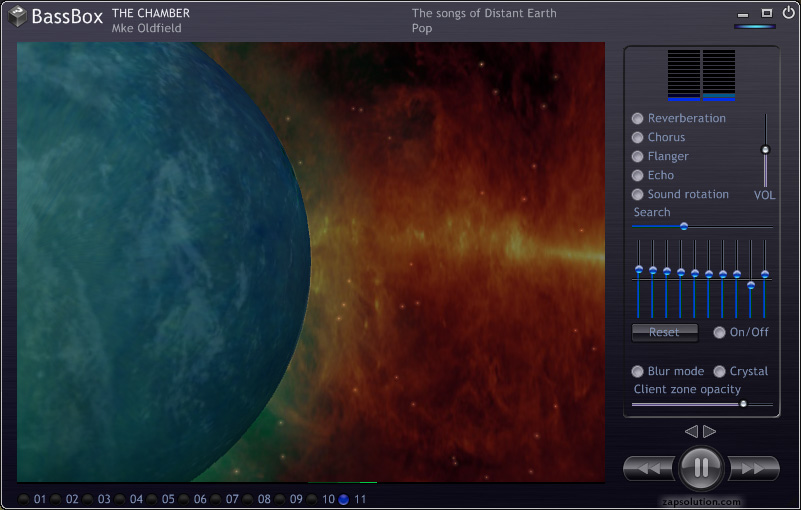Turn on the Crystal option
The image size is (801, 510).
click(x=719, y=372)
